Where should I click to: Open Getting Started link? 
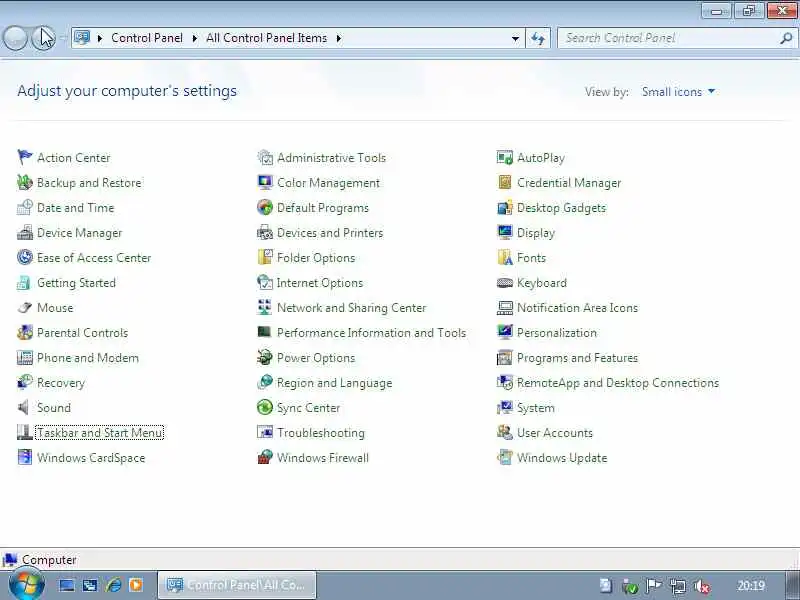tap(76, 283)
